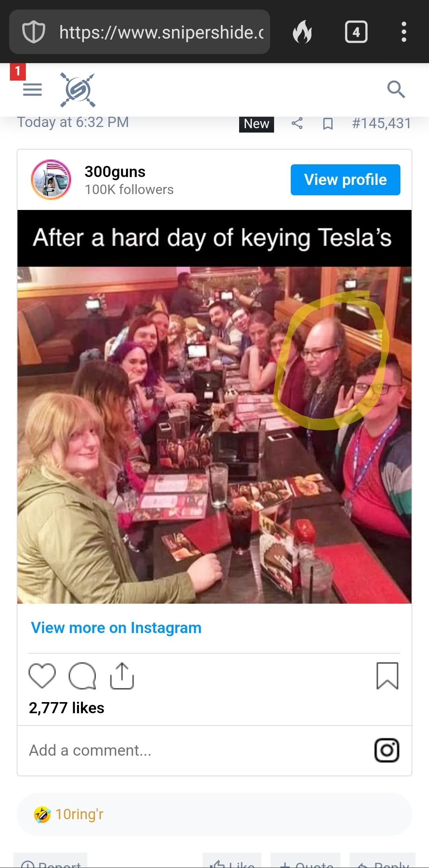
Task: Share this post via the share icon
Action: 297,123
